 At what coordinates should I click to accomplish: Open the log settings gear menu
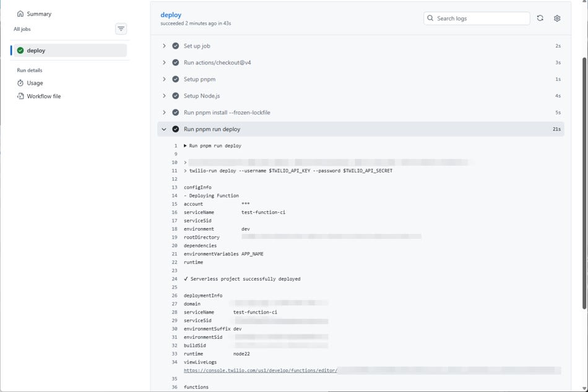[557, 19]
